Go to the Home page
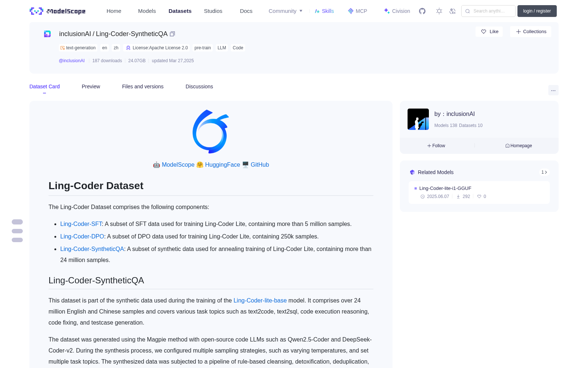This screenshot has width=588, height=368. [x=114, y=11]
